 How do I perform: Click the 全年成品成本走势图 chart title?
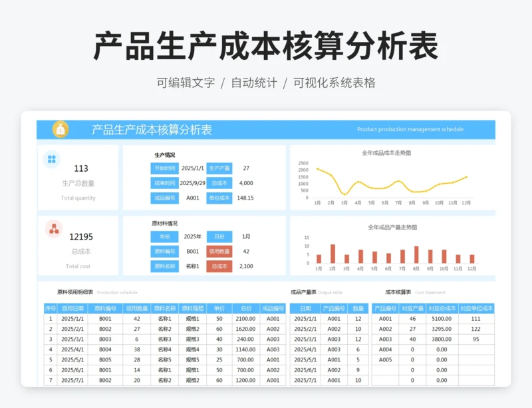[386, 153]
